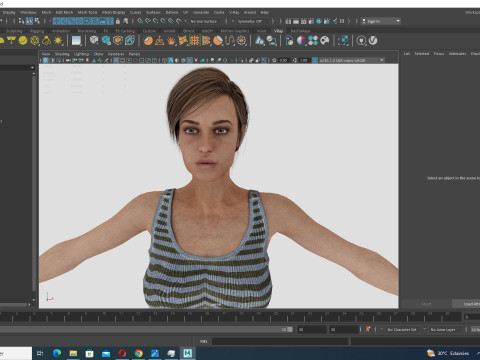Click the MEL command line input field
Image resolution: width=480 pixels, height=360 pixels.
pos(280,341)
